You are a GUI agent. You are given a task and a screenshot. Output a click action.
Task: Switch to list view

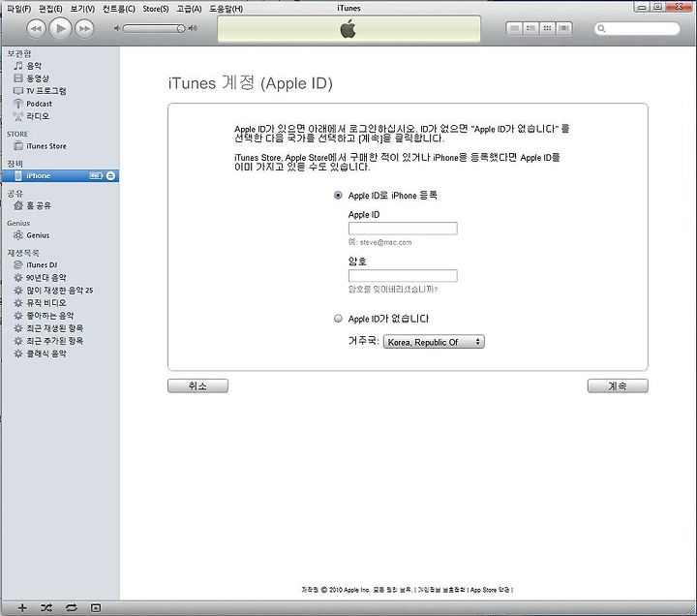tap(514, 28)
